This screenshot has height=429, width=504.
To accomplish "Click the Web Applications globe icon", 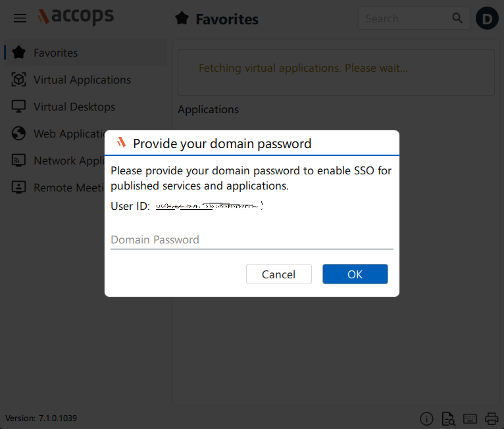I will pos(18,134).
